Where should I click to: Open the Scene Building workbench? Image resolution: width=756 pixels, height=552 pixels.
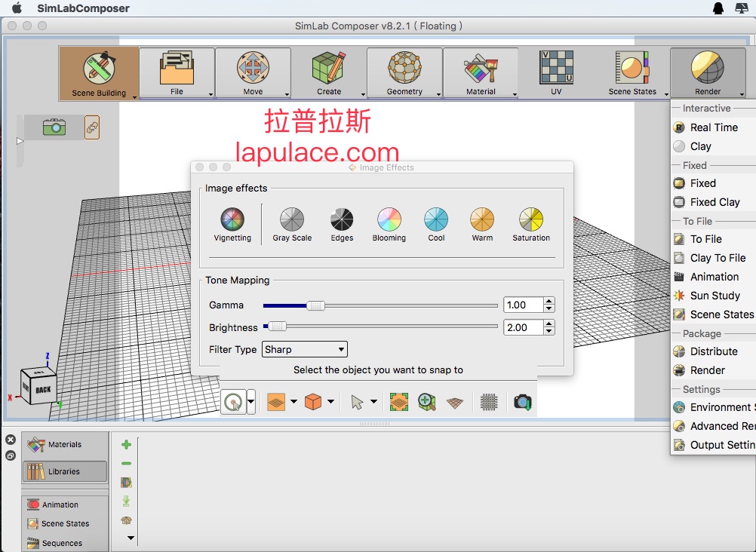click(99, 73)
